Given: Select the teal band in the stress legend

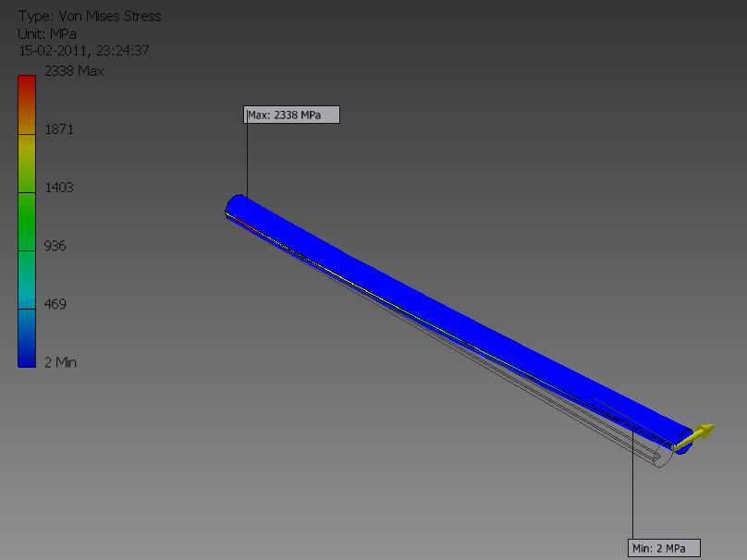Looking at the screenshot, I should (x=27, y=278).
